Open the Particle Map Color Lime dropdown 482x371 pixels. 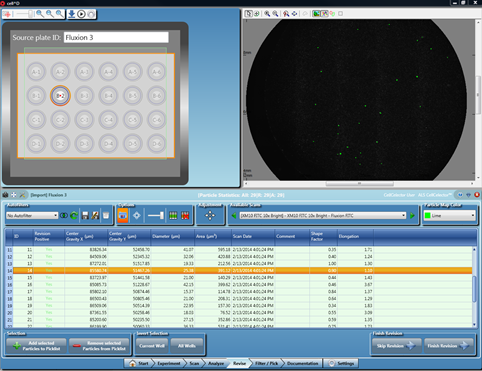click(x=449, y=216)
